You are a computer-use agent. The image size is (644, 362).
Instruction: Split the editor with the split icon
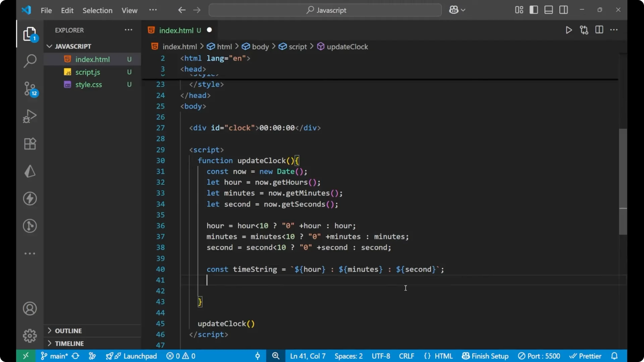[x=599, y=30]
